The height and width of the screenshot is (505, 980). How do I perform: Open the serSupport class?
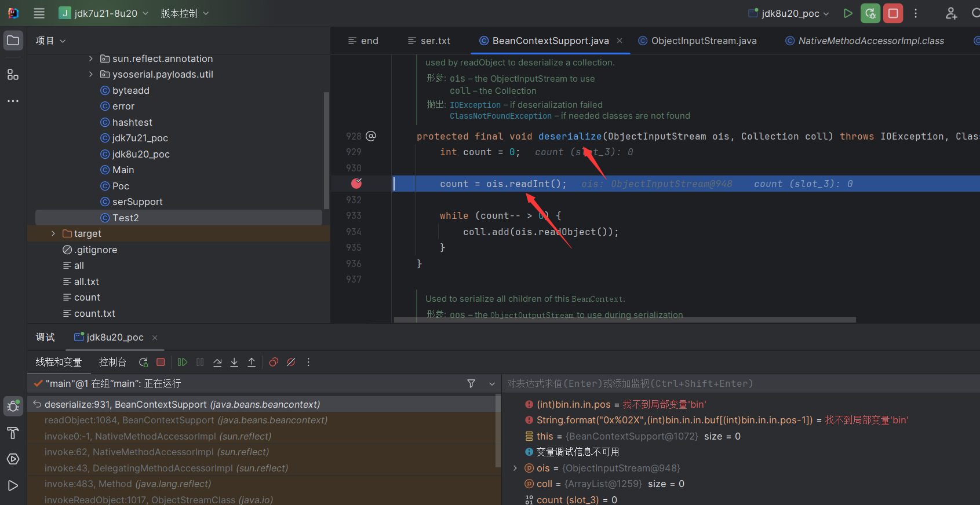(x=137, y=202)
